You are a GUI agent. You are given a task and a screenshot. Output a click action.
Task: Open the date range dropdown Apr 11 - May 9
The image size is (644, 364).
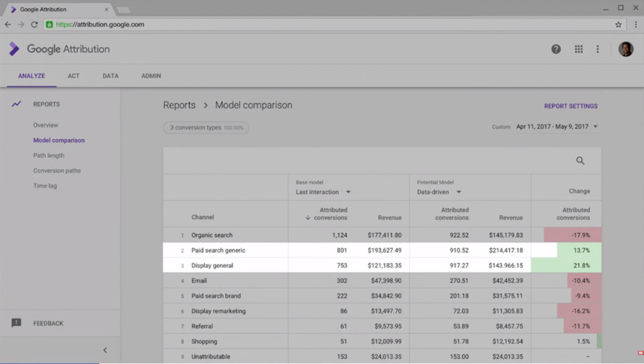[x=557, y=127]
